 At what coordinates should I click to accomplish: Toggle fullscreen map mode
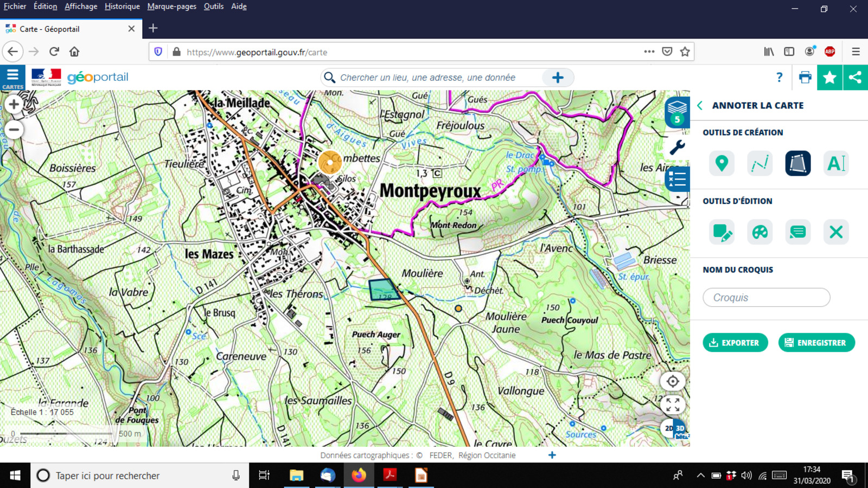click(x=673, y=404)
